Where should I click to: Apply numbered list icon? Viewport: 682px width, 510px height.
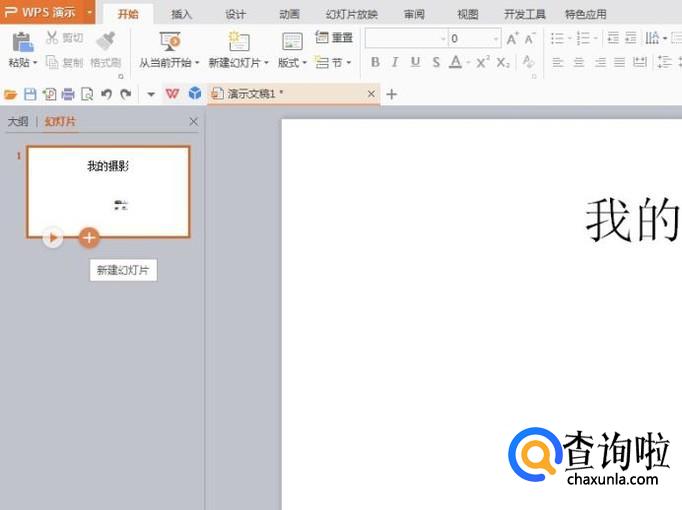point(583,38)
